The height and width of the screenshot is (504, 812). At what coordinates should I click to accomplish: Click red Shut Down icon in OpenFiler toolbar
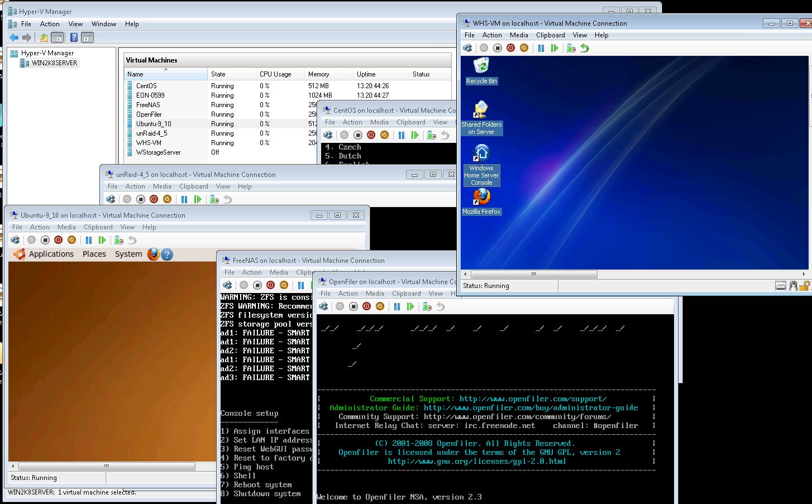tap(366, 306)
